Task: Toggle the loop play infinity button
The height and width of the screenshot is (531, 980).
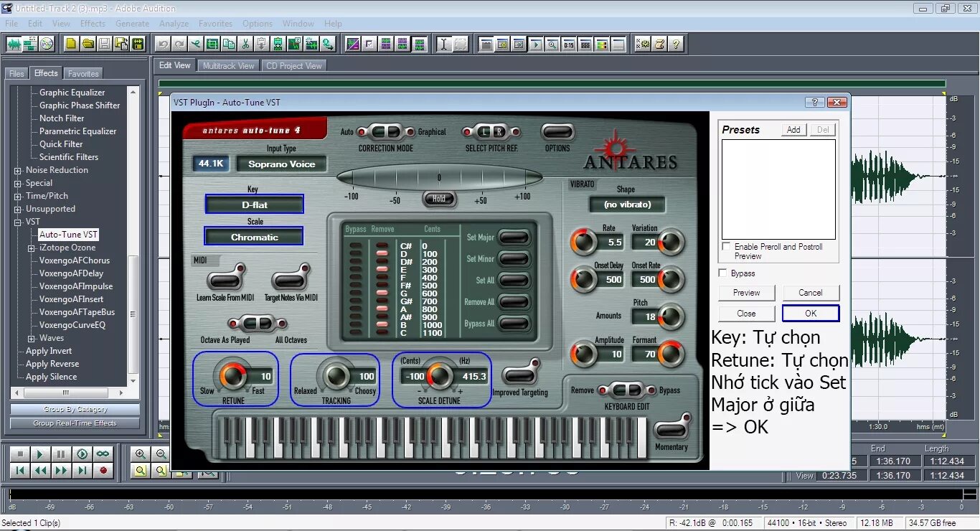Action: [x=103, y=454]
